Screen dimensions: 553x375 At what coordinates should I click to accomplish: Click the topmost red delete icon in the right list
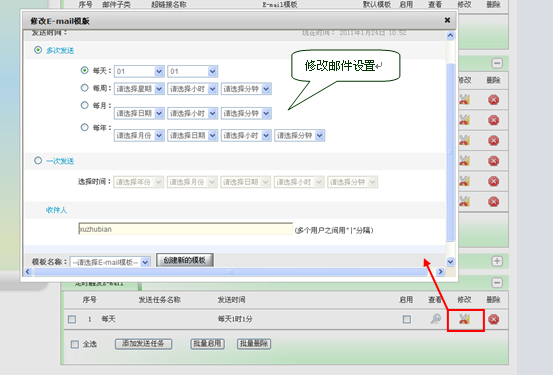(493, 100)
